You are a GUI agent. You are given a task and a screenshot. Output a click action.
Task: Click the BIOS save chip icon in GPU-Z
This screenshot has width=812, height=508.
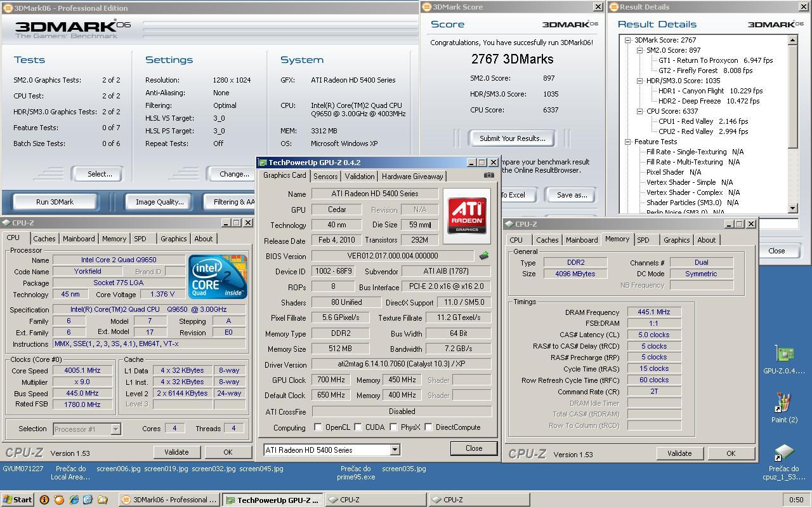(x=483, y=256)
